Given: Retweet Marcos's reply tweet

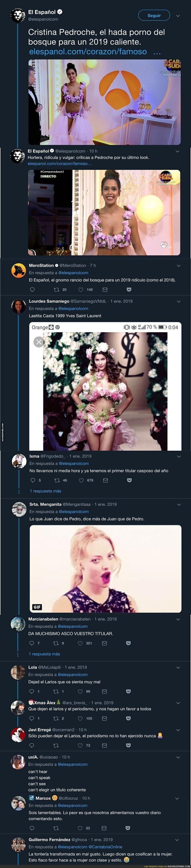Looking at the screenshot, I should coord(56,828).
